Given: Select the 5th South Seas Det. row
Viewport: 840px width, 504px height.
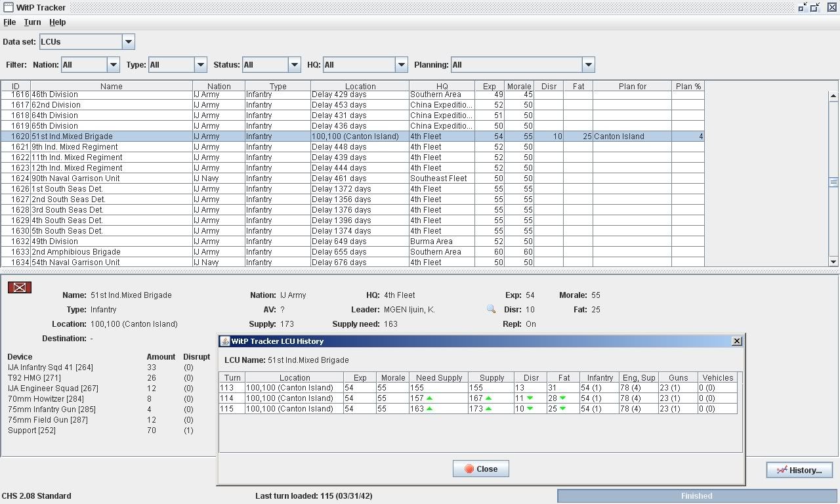Looking at the screenshot, I should point(352,231).
